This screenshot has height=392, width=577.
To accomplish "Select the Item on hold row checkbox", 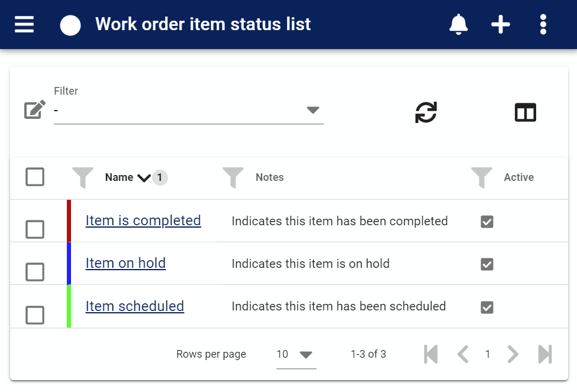I will [x=35, y=272].
